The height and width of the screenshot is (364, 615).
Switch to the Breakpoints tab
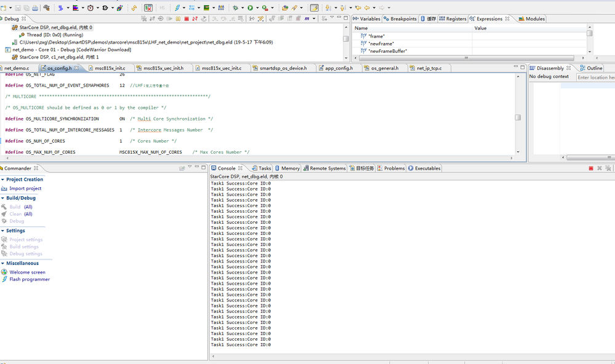pos(400,19)
